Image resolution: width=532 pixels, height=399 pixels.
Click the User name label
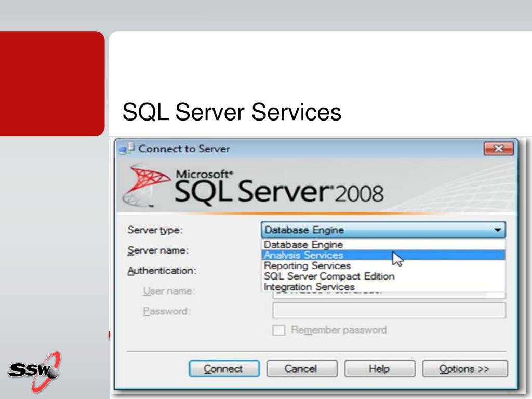point(169,291)
